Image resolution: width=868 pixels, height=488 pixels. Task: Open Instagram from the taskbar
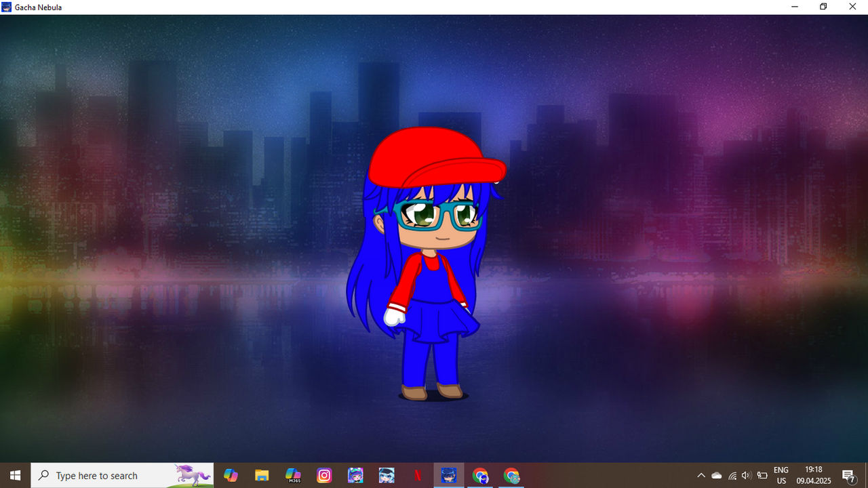324,476
